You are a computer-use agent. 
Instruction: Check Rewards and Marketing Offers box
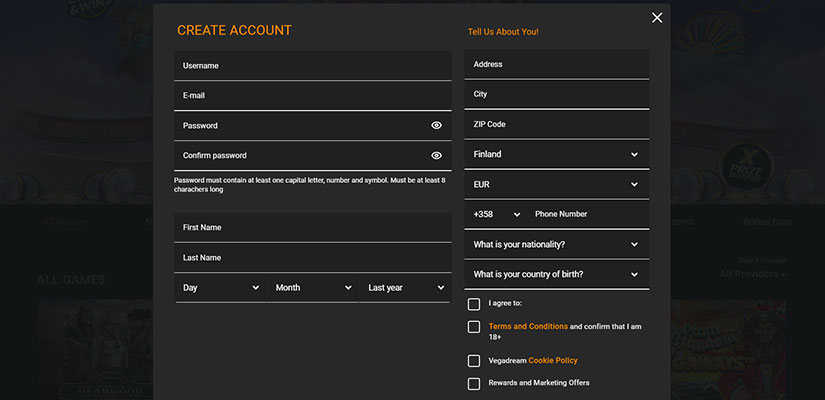(474, 384)
